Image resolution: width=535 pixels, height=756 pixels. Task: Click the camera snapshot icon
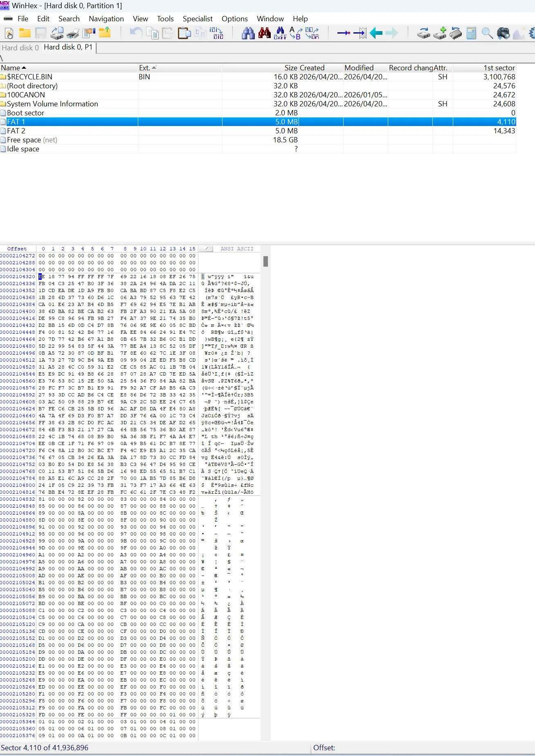503,33
